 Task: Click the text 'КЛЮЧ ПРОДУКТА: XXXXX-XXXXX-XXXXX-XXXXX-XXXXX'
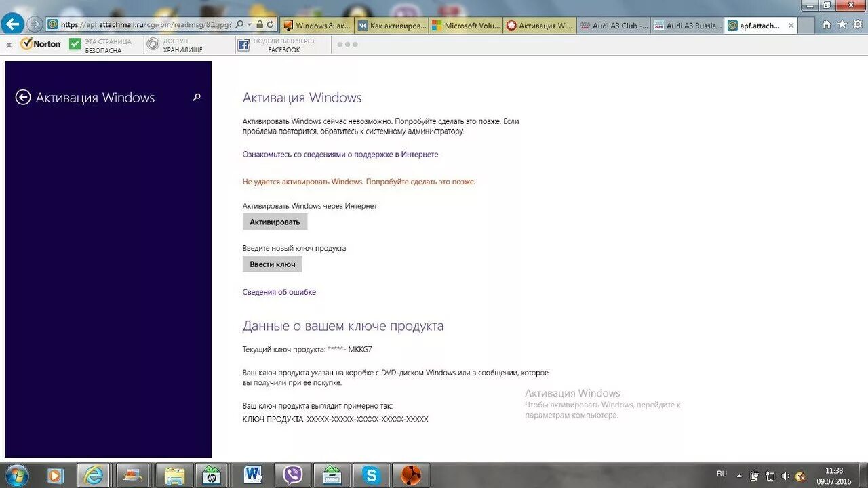(x=336, y=420)
